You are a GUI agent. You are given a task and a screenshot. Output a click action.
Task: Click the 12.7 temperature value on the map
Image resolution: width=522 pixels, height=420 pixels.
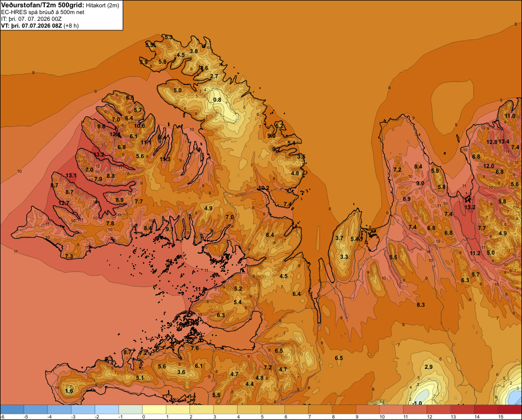point(64,203)
